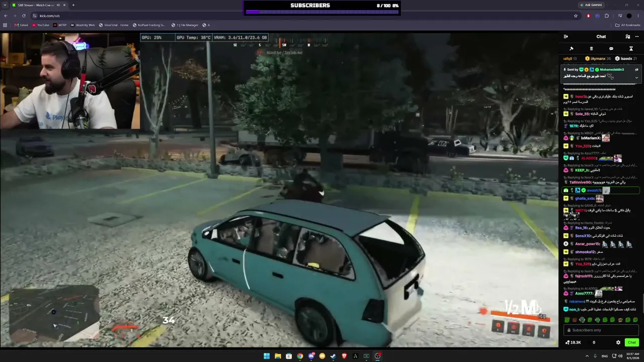Click the subscribers goal progress bar
Viewport: 644px width, 362px height.
click(x=322, y=12)
